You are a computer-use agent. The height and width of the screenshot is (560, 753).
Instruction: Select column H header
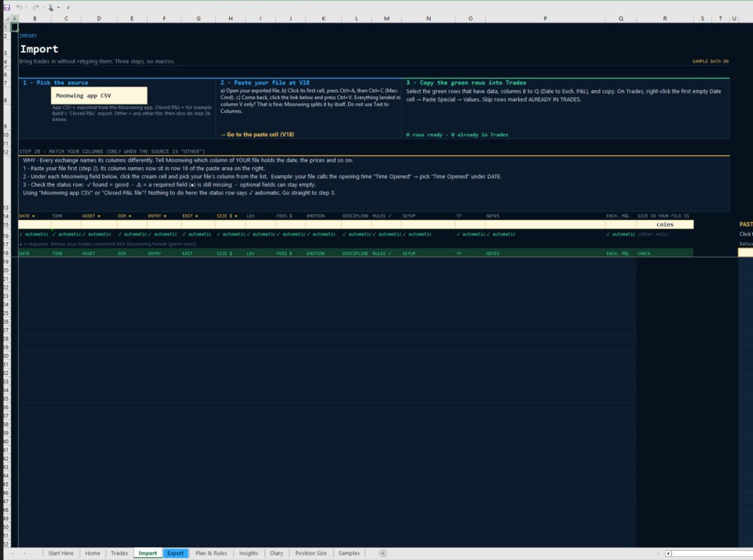[230, 18]
